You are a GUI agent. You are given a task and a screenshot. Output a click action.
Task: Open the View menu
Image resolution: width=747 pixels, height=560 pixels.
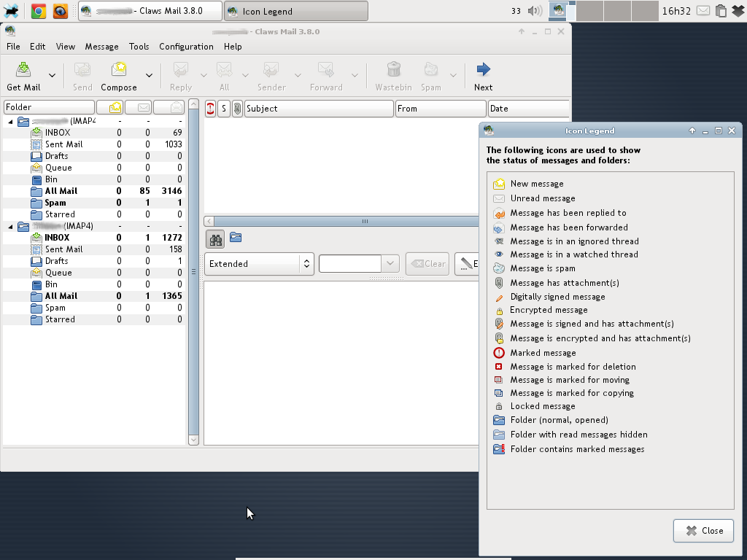tap(65, 47)
